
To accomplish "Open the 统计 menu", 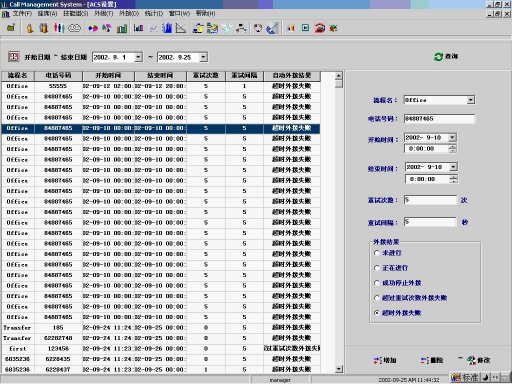I will [x=154, y=13].
